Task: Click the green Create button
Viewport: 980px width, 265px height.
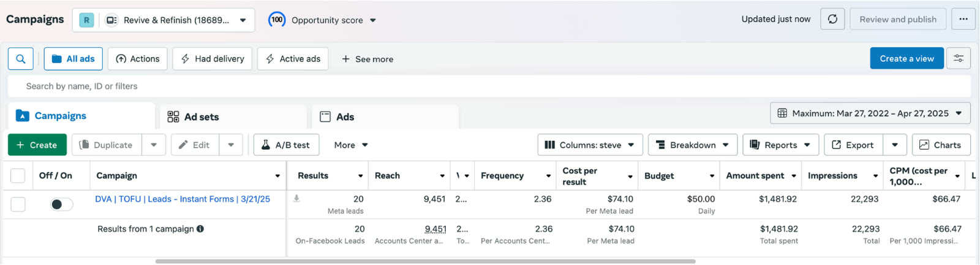Action: pos(37,145)
